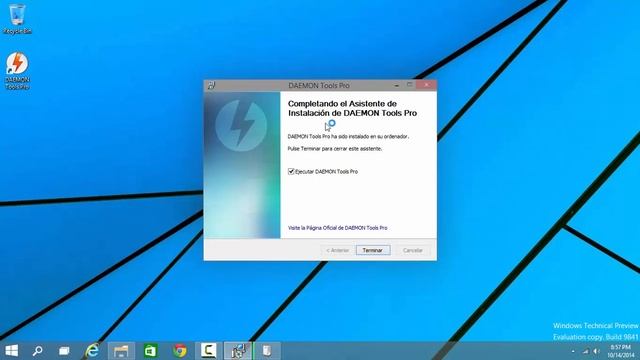The height and width of the screenshot is (360, 640).
Task: Click the 'Completando el Asistente' heading text
Action: coord(353,108)
